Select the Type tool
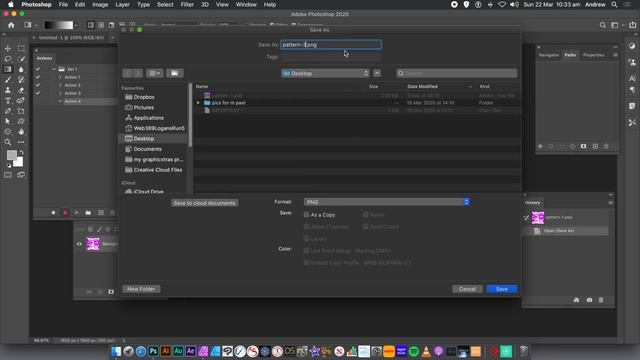Image resolution: width=640 pixels, height=360 pixels. [x=8, y=100]
